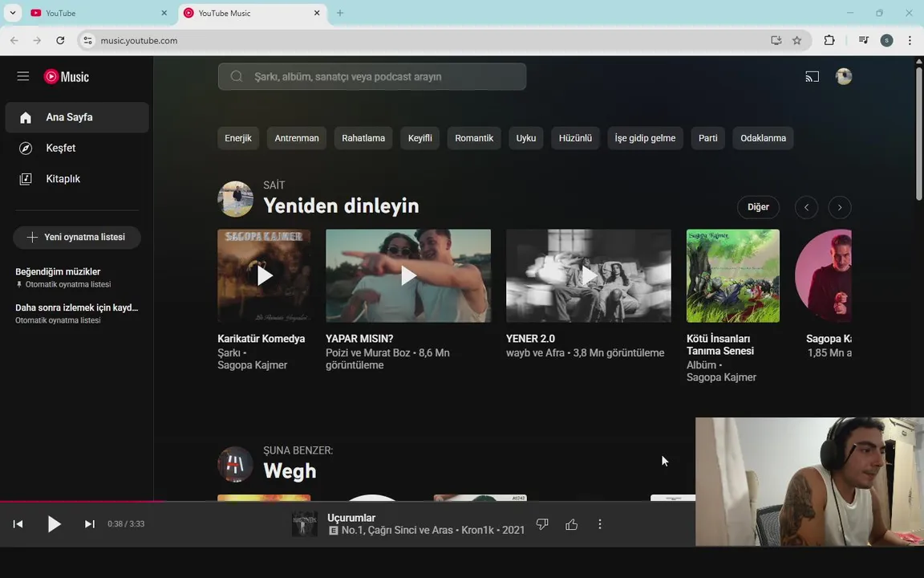924x578 pixels.
Task: Bookmark this page with star
Action: (x=796, y=40)
